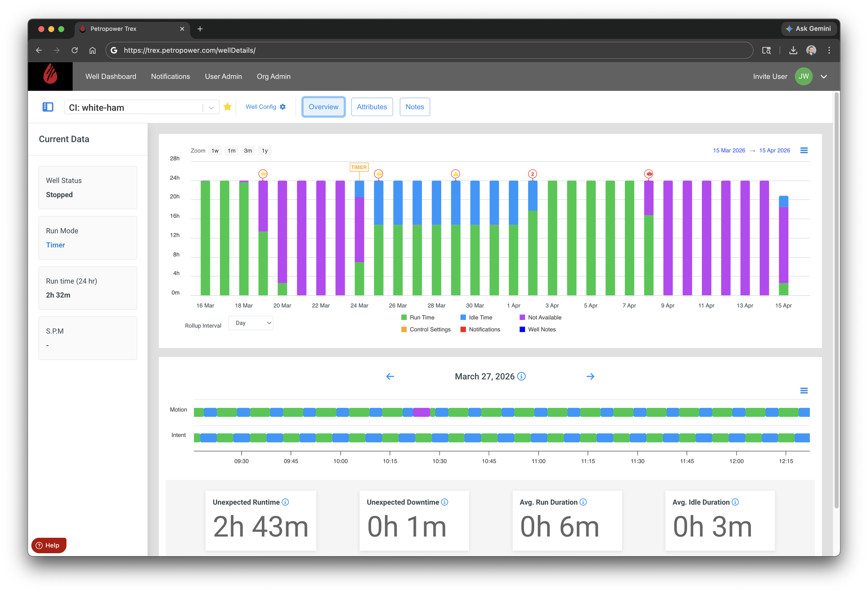Expand the CI: white-ham well selector
The width and height of the screenshot is (868, 593).
point(211,108)
